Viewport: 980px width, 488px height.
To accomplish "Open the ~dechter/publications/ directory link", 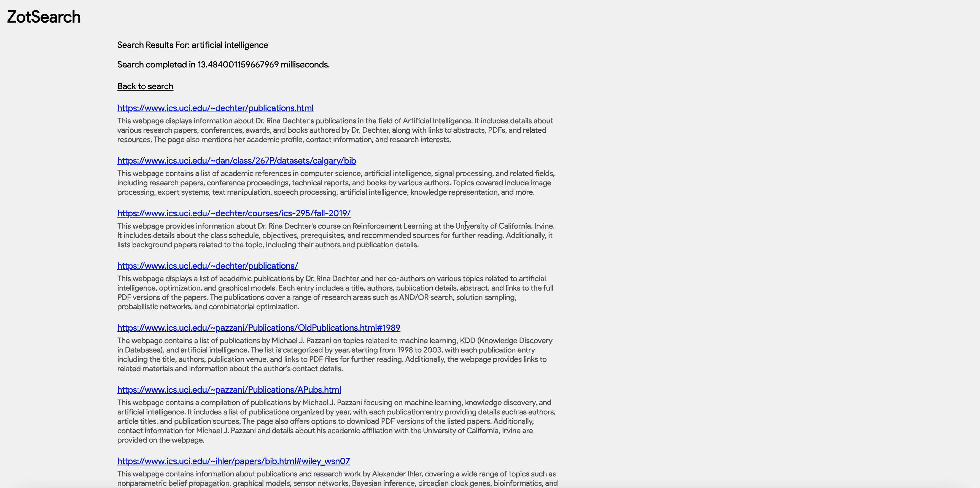I will [x=208, y=266].
